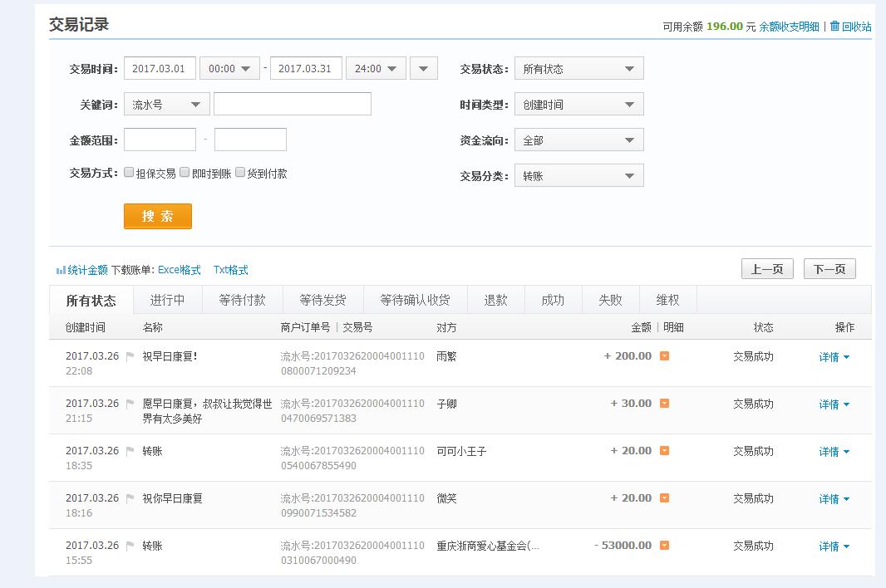This screenshot has height=588, width=886.
Task: Click the minimum 金额范围 input
Action: point(160,140)
